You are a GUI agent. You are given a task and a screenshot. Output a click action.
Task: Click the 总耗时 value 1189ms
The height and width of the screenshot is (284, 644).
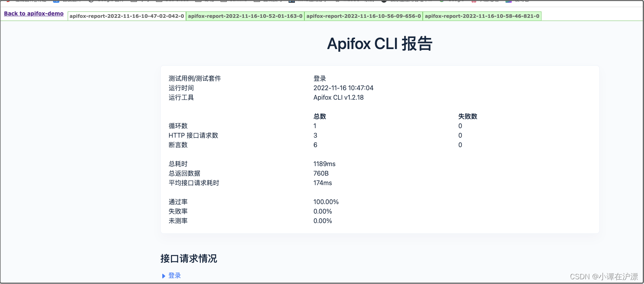click(324, 164)
